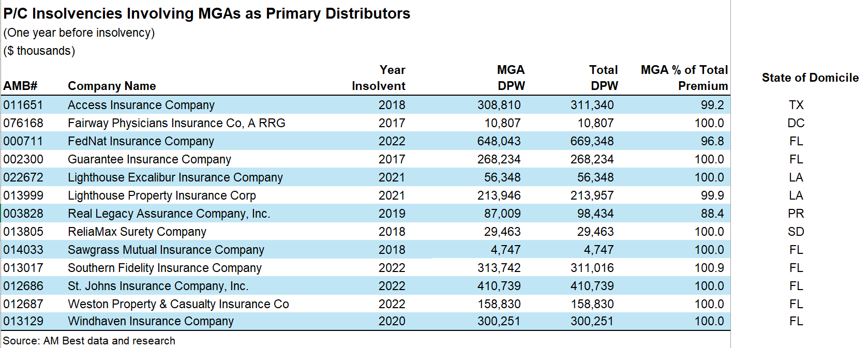Select AMB number 076168 cell
Viewport: 868px width, 348px height.
coord(23,123)
